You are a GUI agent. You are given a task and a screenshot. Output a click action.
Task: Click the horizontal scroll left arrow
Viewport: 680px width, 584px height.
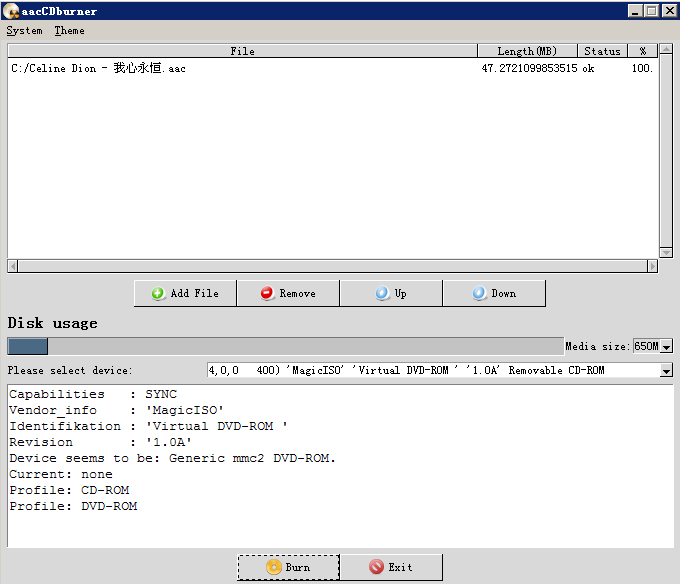(x=13, y=266)
